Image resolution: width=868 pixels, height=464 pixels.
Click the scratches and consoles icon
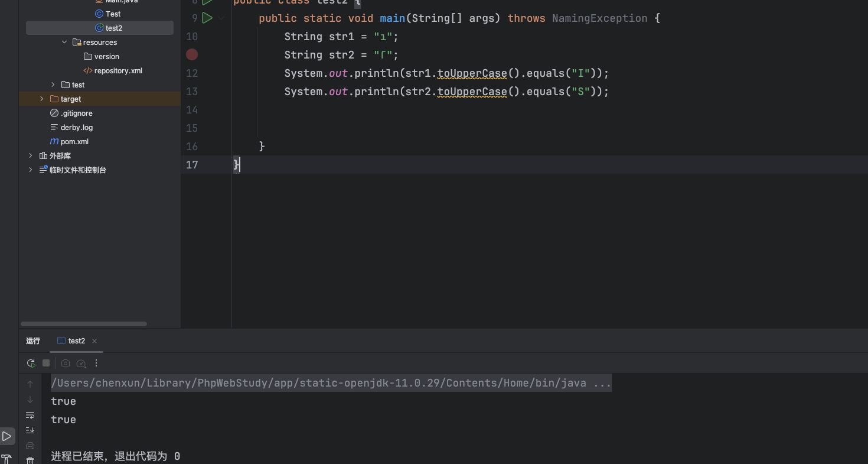(43, 170)
